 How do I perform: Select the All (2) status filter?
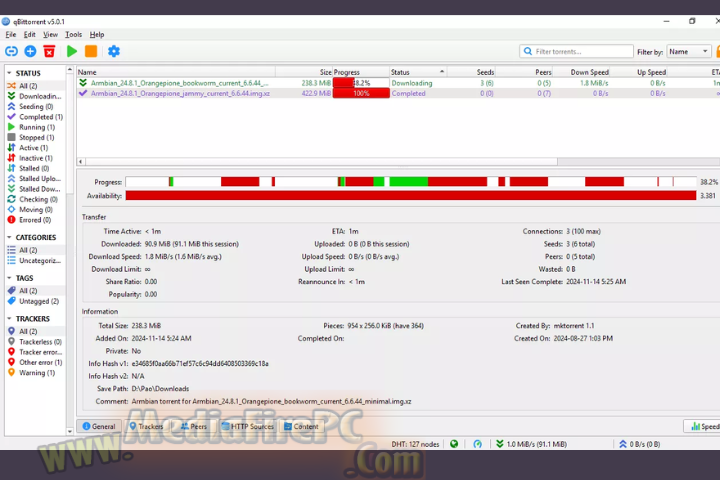28,86
